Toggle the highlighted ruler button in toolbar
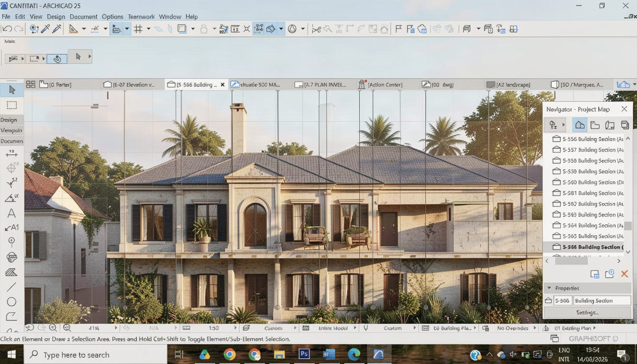Screen dimensions: 637x364 point(116,29)
